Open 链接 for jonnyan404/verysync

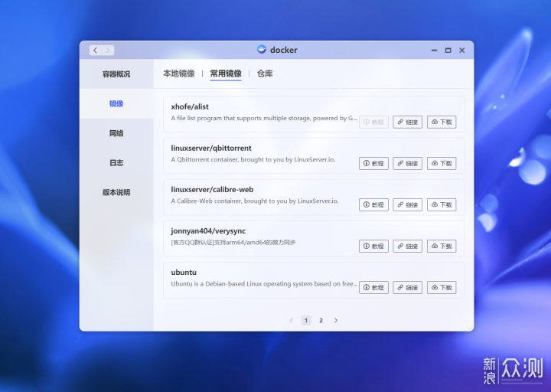tap(408, 246)
